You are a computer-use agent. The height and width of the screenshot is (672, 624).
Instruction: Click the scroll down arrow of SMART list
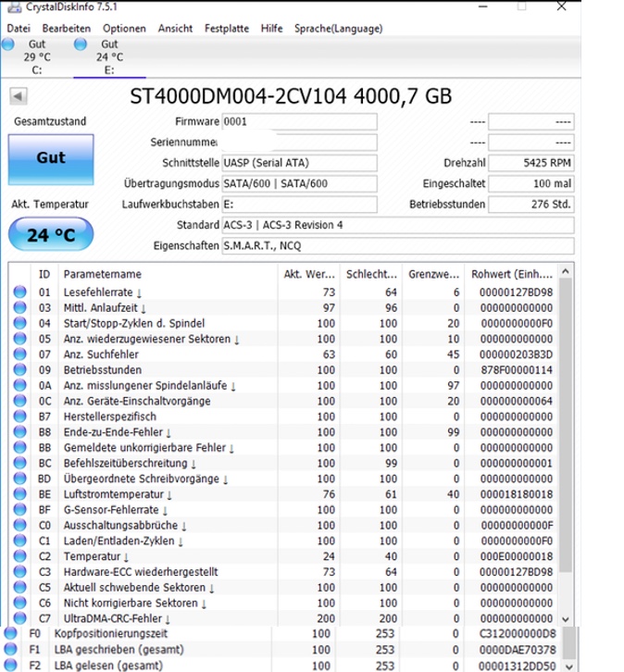click(x=566, y=619)
